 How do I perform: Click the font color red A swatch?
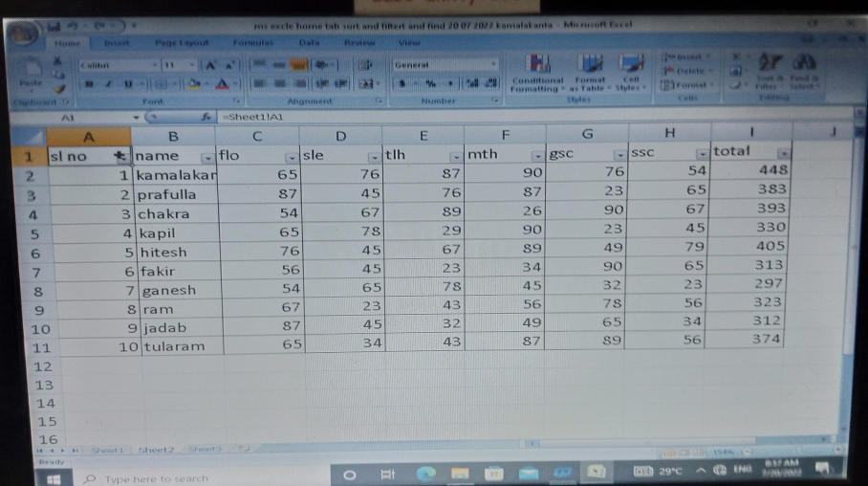pos(221,84)
